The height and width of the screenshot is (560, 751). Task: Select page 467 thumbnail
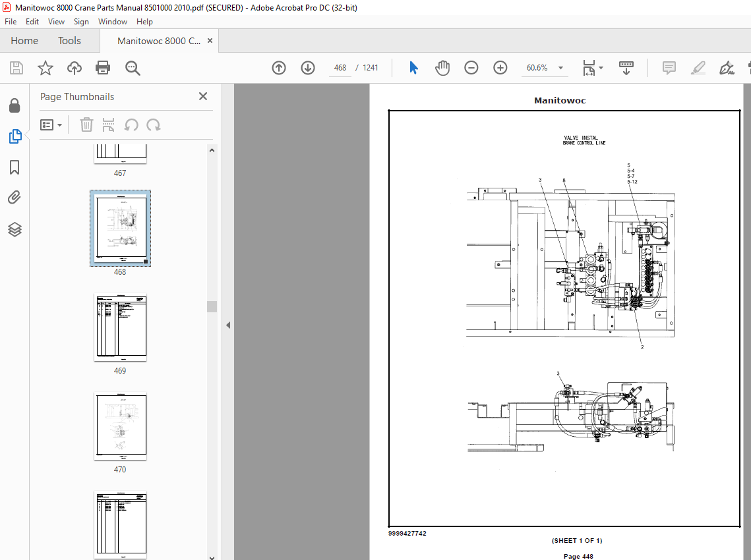click(120, 154)
